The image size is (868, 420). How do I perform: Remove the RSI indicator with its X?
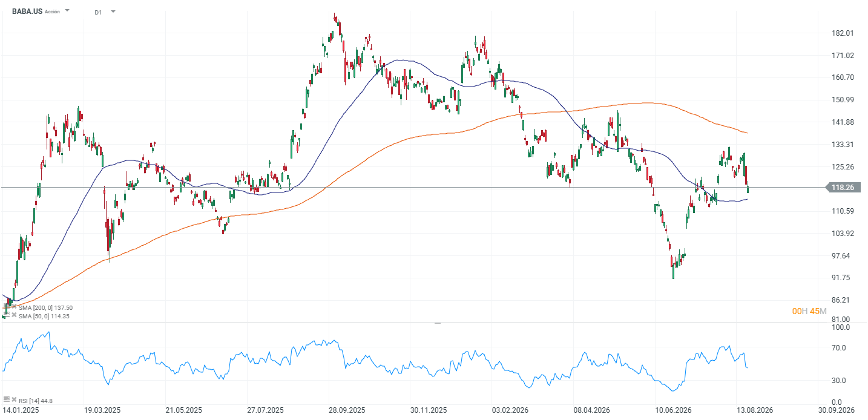pos(14,400)
